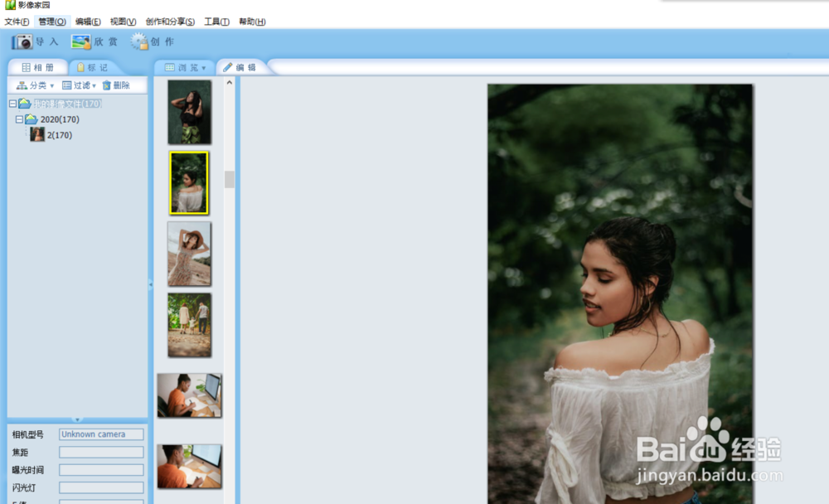The width and height of the screenshot is (829, 504).
Task: Click the main preview photo
Action: pyautogui.click(x=620, y=294)
